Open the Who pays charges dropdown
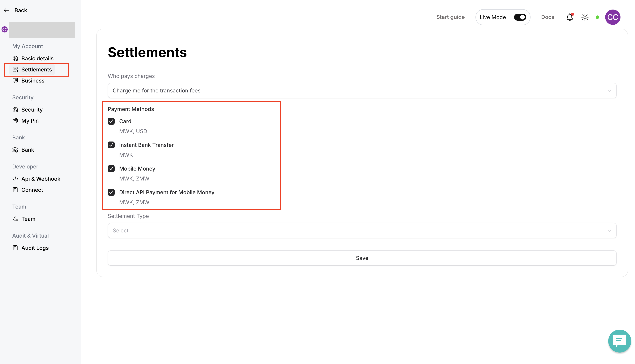Viewport: 635px width, 364px height. point(362,91)
